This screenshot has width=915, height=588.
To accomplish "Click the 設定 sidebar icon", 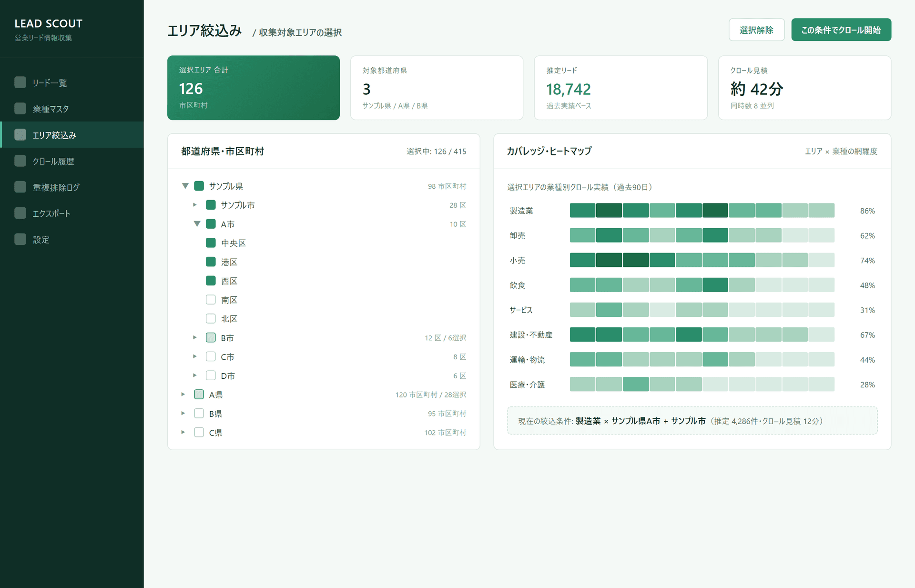I will [x=20, y=239].
